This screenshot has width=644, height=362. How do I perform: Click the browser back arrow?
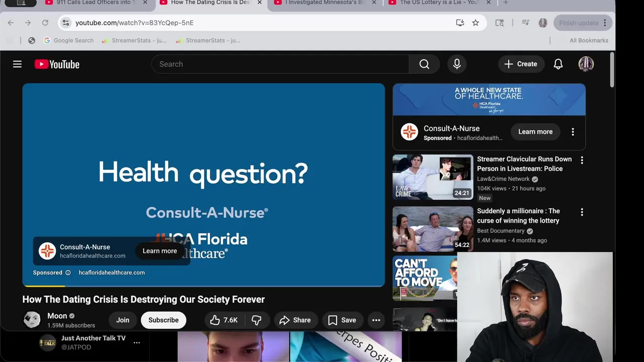pos(11,23)
